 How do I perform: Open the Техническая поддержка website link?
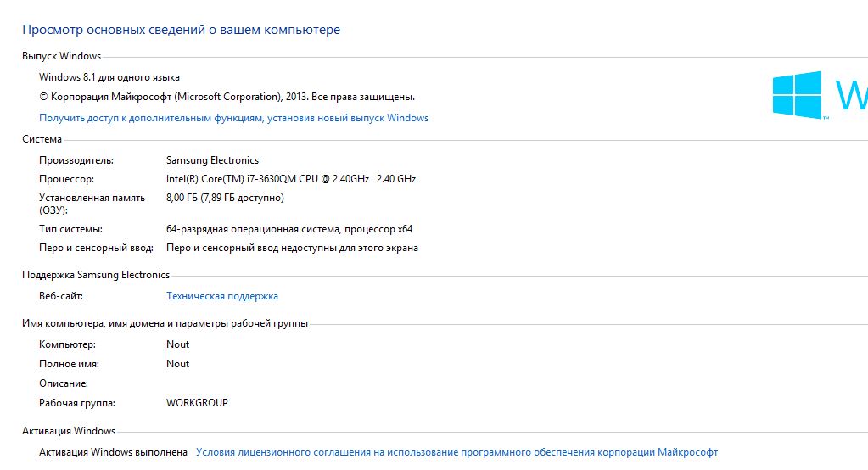click(x=222, y=296)
